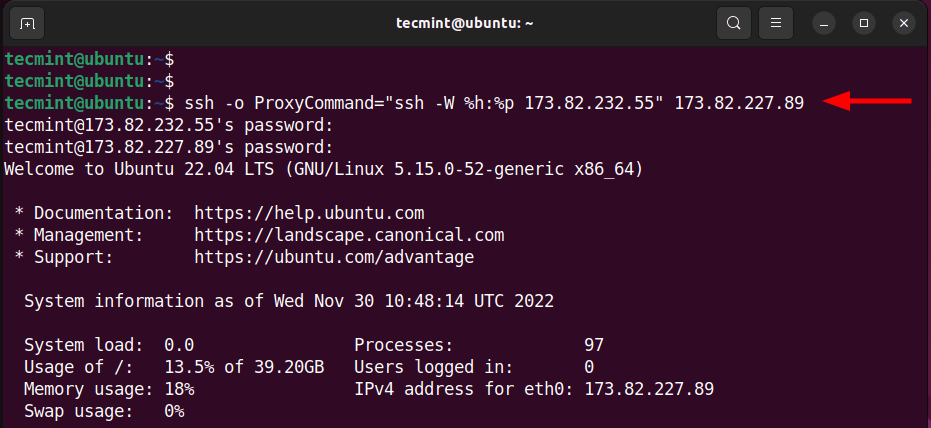Open the help.ubuntu.com documentation link

click(x=309, y=213)
